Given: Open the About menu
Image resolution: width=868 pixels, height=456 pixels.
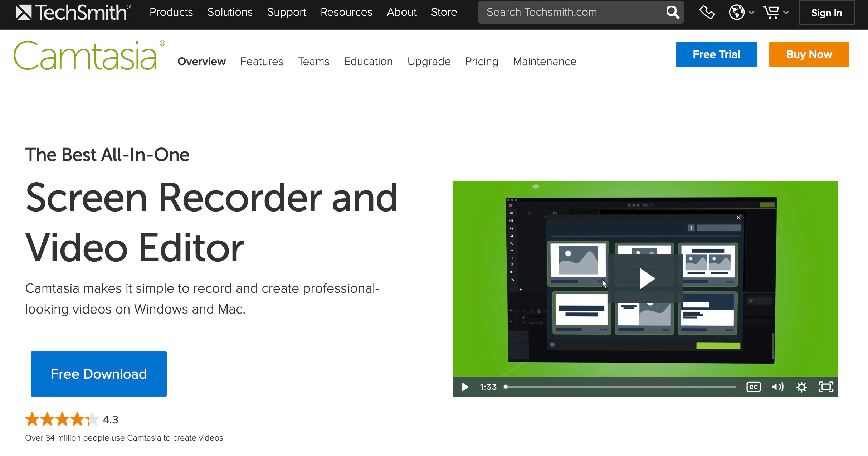Looking at the screenshot, I should [x=402, y=12].
